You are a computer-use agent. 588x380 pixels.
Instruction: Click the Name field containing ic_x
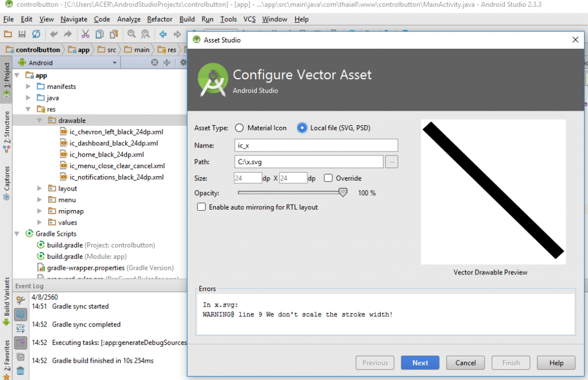(316, 145)
